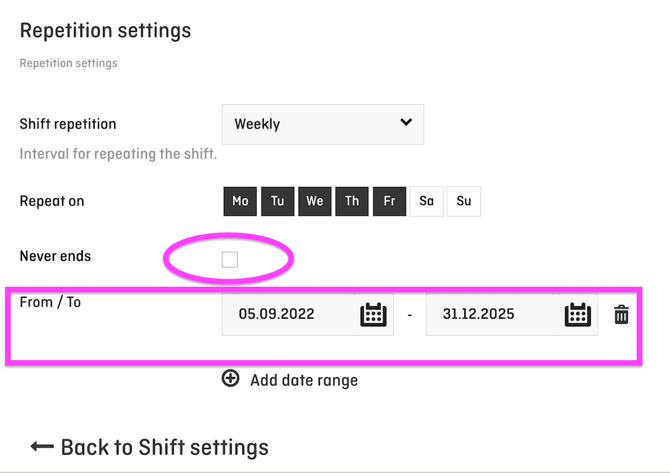Toggle Monday repeat day
Screen dimensions: 670x473
(x=240, y=201)
